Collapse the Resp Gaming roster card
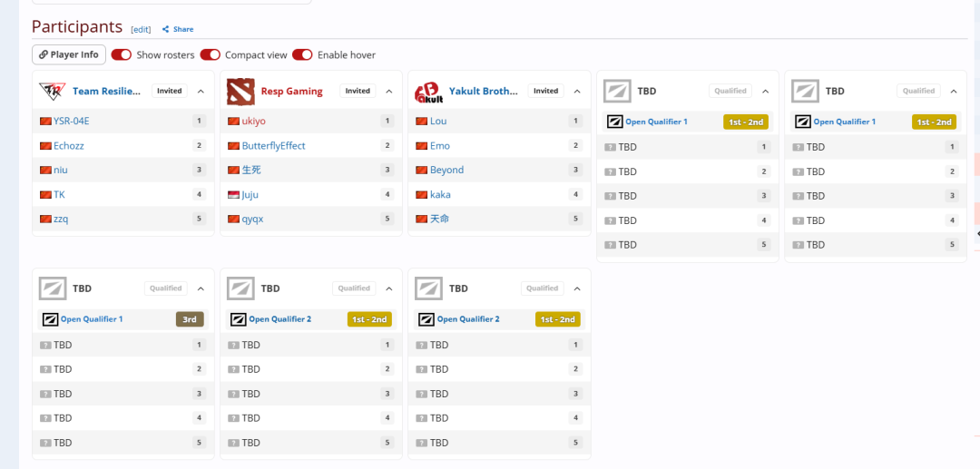 coord(388,92)
